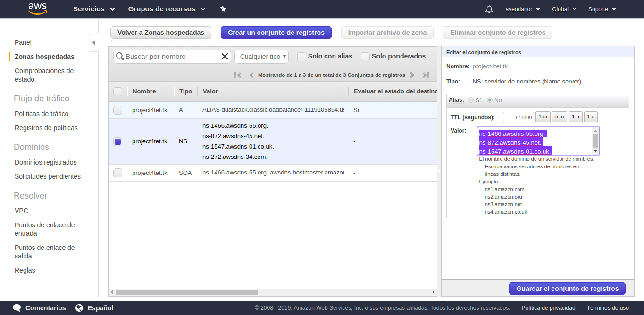The width and height of the screenshot is (644, 315).
Task: Focus the TTL seconds input field
Action: (x=519, y=117)
